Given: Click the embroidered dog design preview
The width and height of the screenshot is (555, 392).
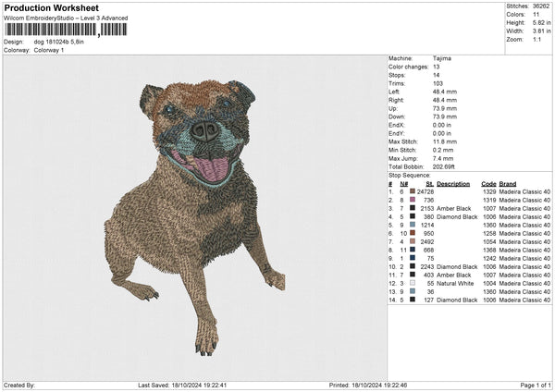Looking at the screenshot, I should 194,217.
